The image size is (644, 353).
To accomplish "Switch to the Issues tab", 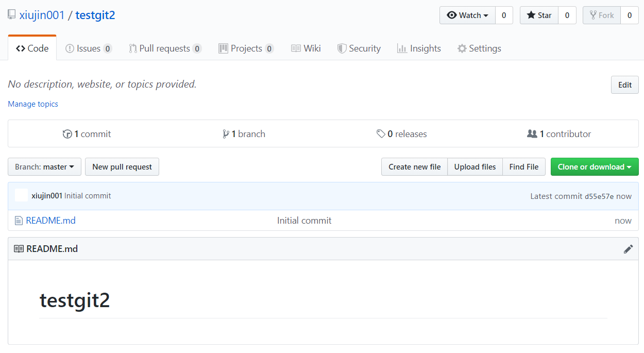I will tap(88, 48).
